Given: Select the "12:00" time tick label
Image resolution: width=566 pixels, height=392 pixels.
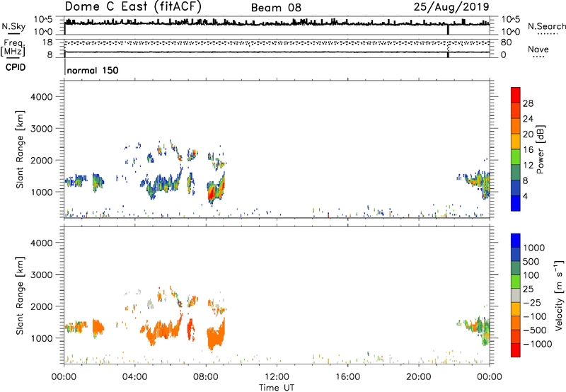Looking at the screenshot, I should point(277,377).
